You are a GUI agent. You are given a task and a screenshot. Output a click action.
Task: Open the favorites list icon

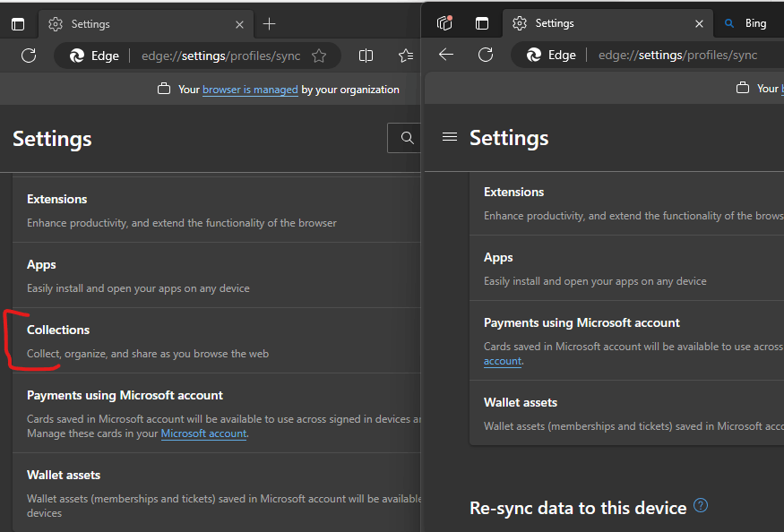pos(406,55)
